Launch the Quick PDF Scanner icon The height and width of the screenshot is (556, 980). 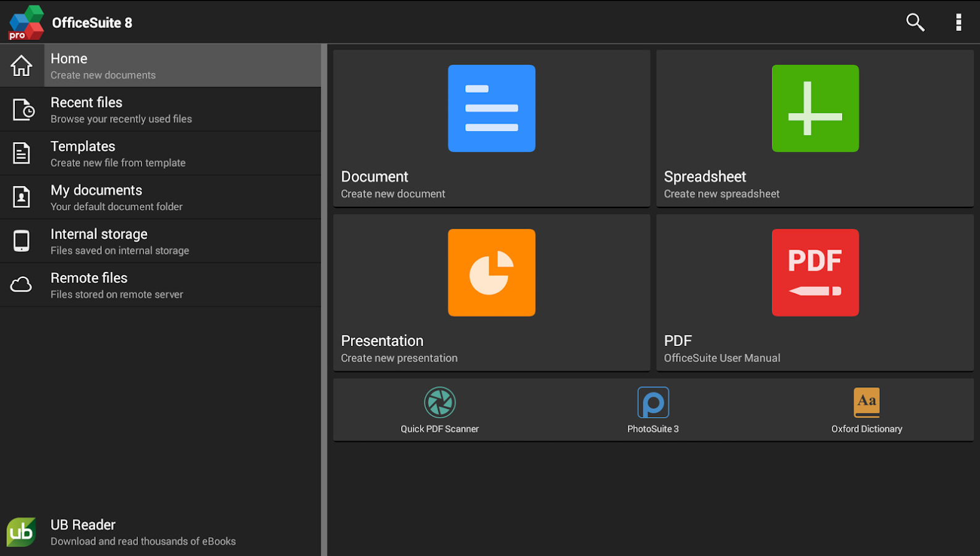(x=440, y=403)
